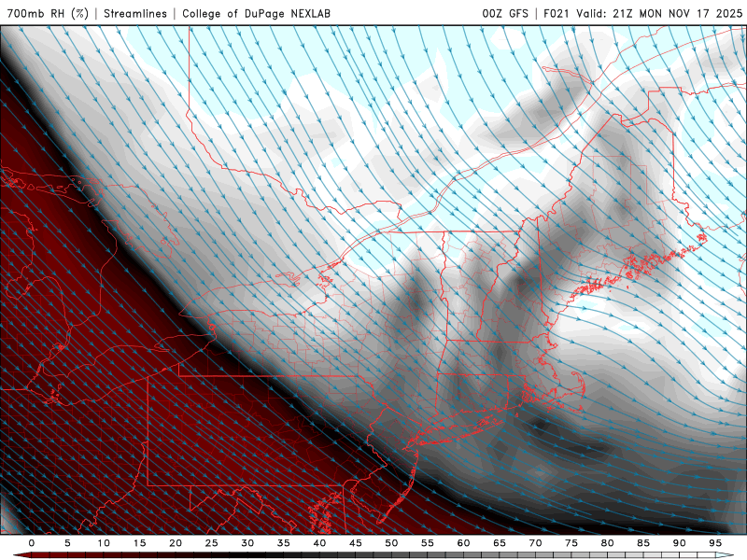Click the 'Streamlines' label in the header

tap(135, 13)
